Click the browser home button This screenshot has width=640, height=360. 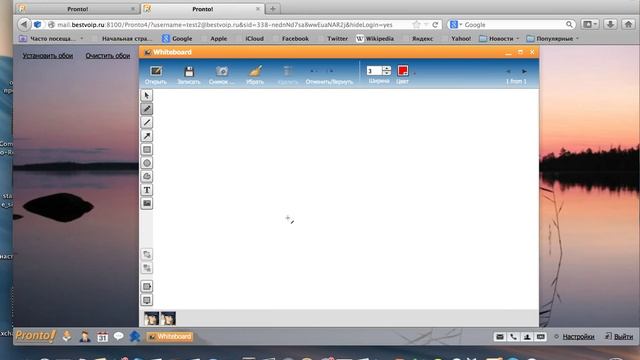click(x=629, y=24)
